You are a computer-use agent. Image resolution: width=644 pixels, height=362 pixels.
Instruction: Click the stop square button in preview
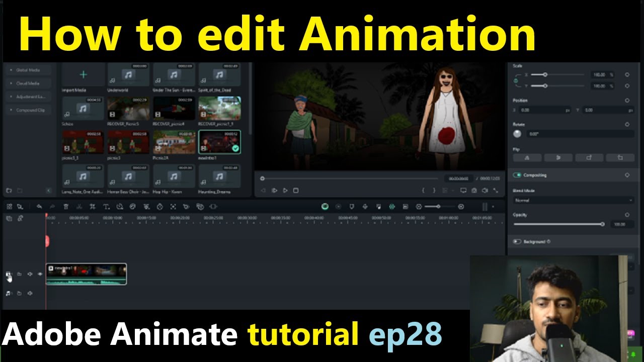[296, 191]
